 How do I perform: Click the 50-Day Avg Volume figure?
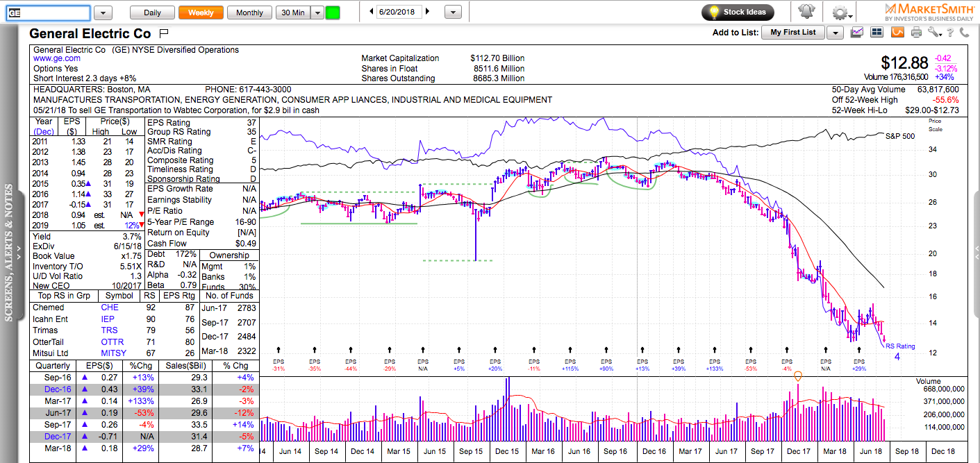(937, 90)
